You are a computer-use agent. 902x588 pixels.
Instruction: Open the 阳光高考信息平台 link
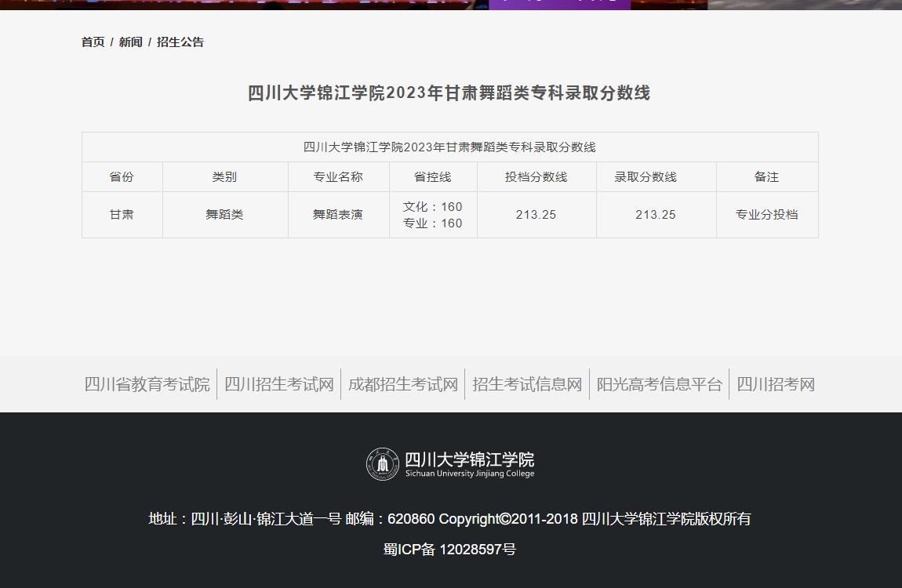click(659, 384)
